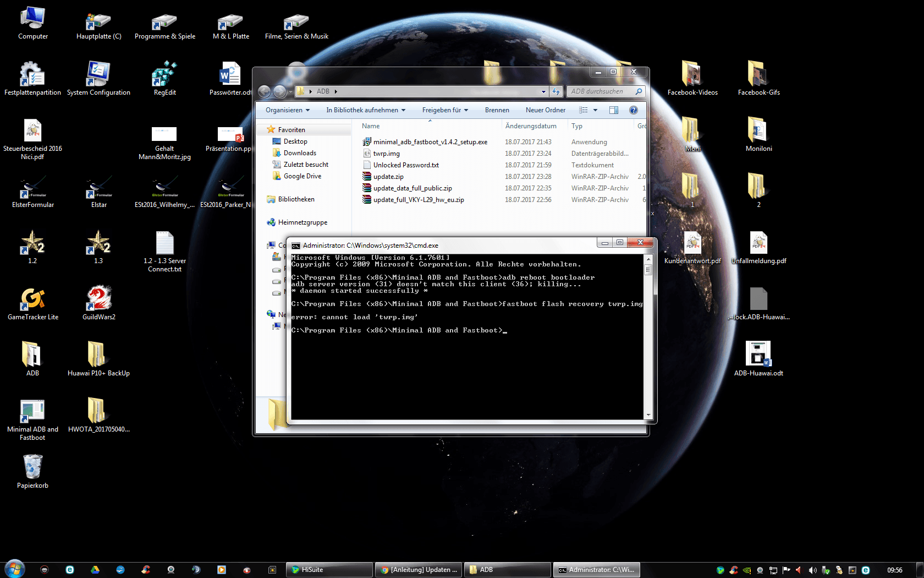Switch to [Anleitung] Updaten Chrome taskbar button
Screen dimensions: 924x578
pos(419,570)
